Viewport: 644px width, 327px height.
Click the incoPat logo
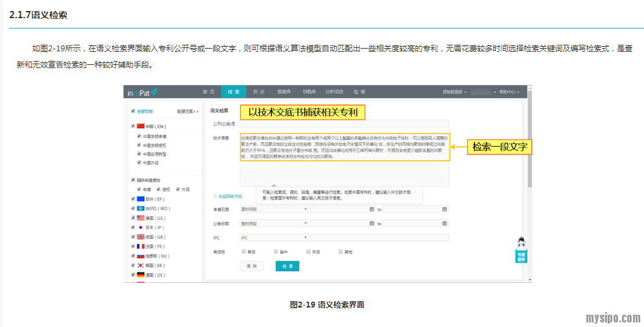142,92
